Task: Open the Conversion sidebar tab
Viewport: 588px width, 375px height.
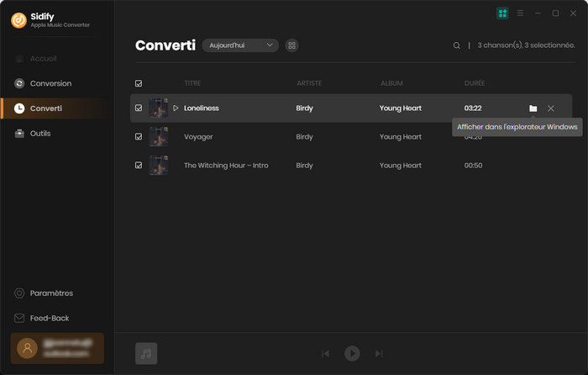Action: point(50,83)
